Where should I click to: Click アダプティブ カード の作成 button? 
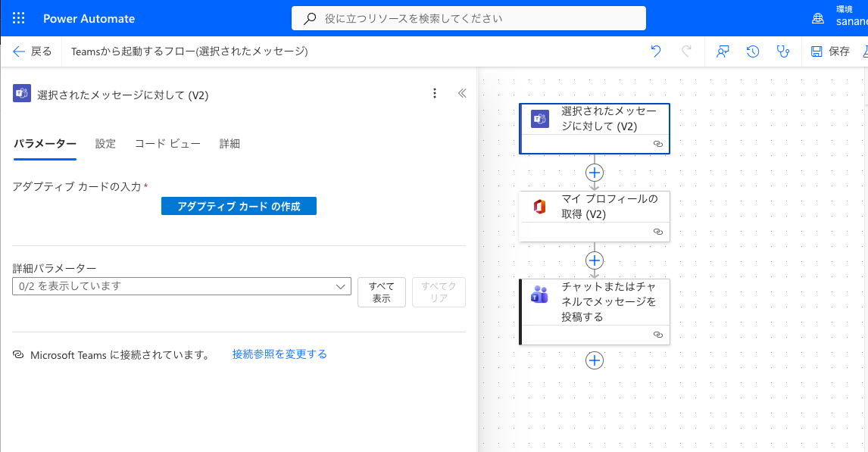point(239,206)
